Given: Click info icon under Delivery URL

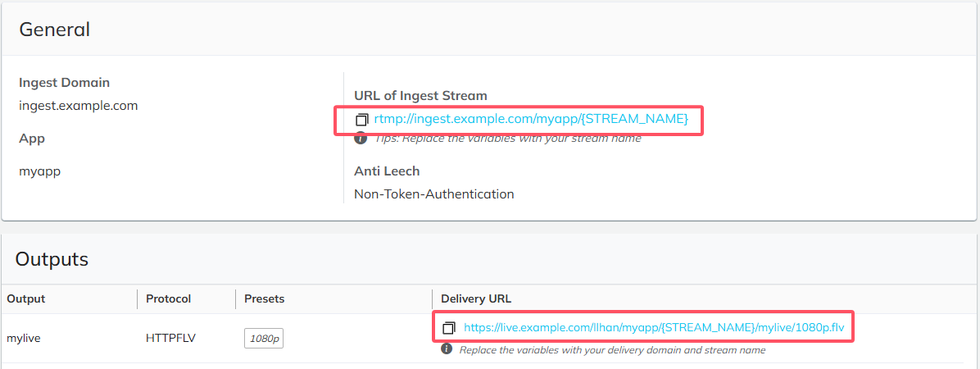Looking at the screenshot, I should point(447,349).
